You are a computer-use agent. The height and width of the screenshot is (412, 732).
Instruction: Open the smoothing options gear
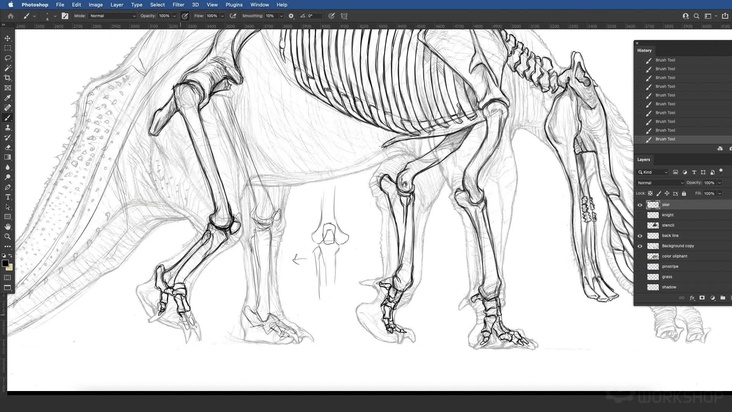(291, 16)
